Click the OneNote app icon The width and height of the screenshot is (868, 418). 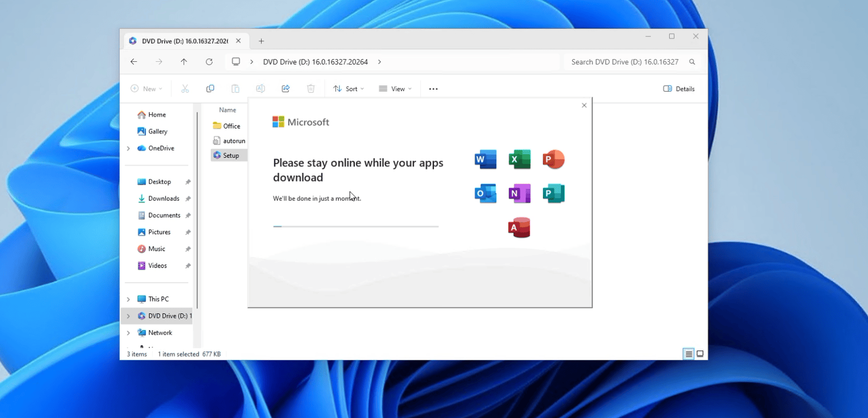coord(519,193)
